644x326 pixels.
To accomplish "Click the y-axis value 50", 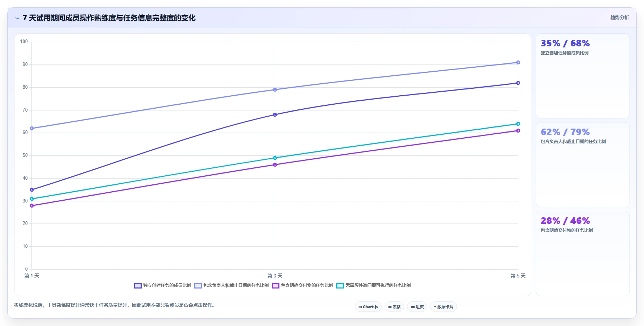I will [25, 155].
